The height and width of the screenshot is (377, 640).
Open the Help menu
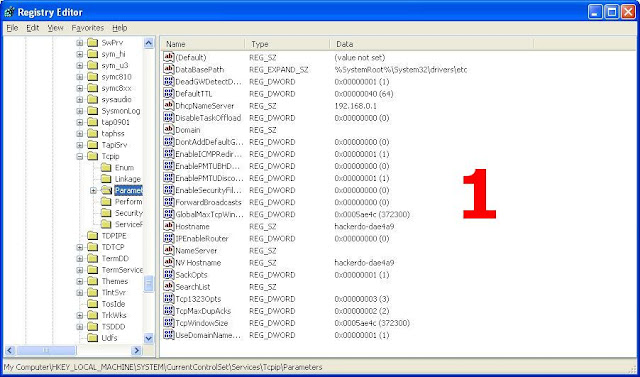120,28
